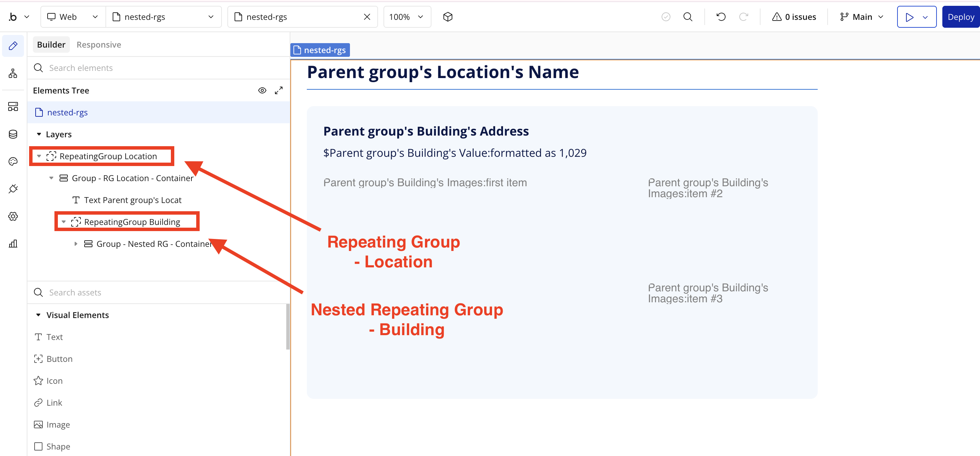Image resolution: width=980 pixels, height=456 pixels.
Task: Open the Data tab database icon
Action: pos(13,134)
